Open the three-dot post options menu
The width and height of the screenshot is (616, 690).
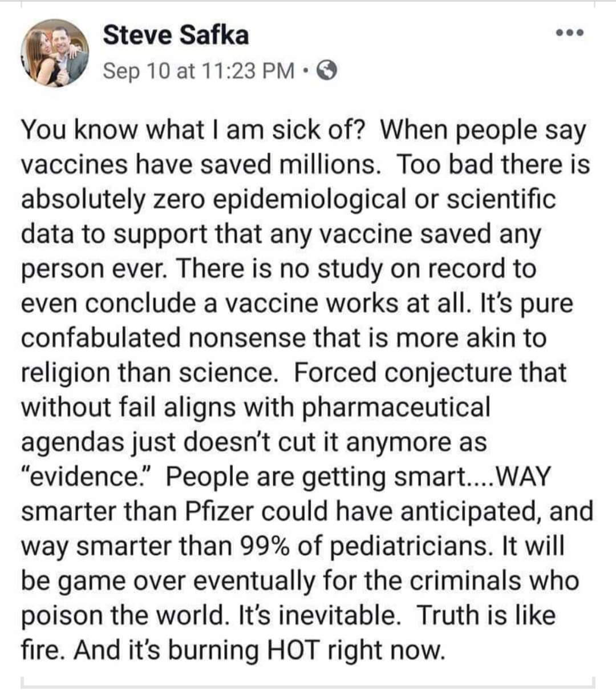tap(570, 34)
